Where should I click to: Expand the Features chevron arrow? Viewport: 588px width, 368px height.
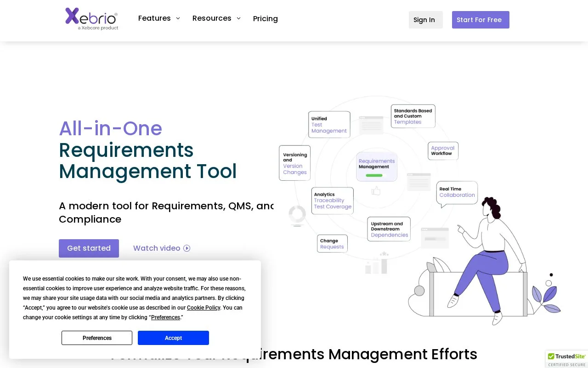click(178, 18)
